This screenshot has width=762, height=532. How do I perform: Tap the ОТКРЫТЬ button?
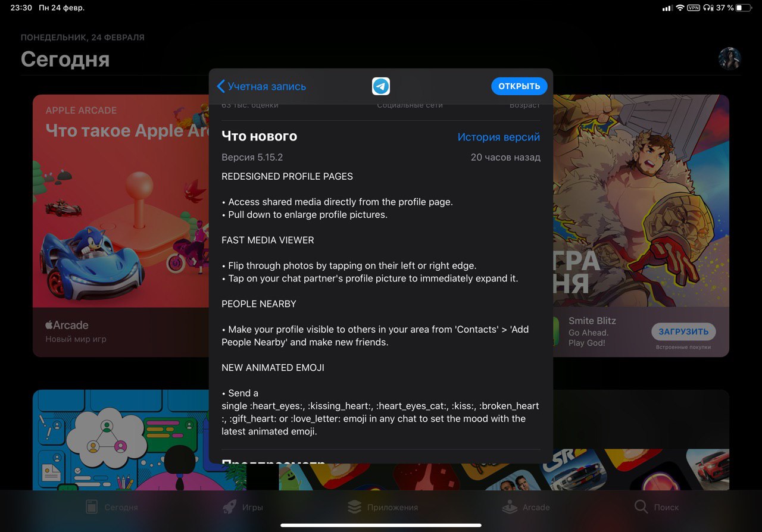coord(519,86)
